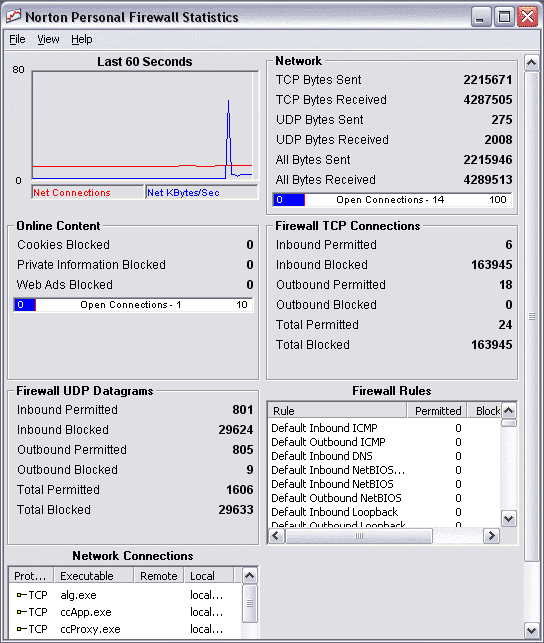Click the Network Open Connections - 14 bar
Viewport: 544px width, 643px height.
point(392,200)
